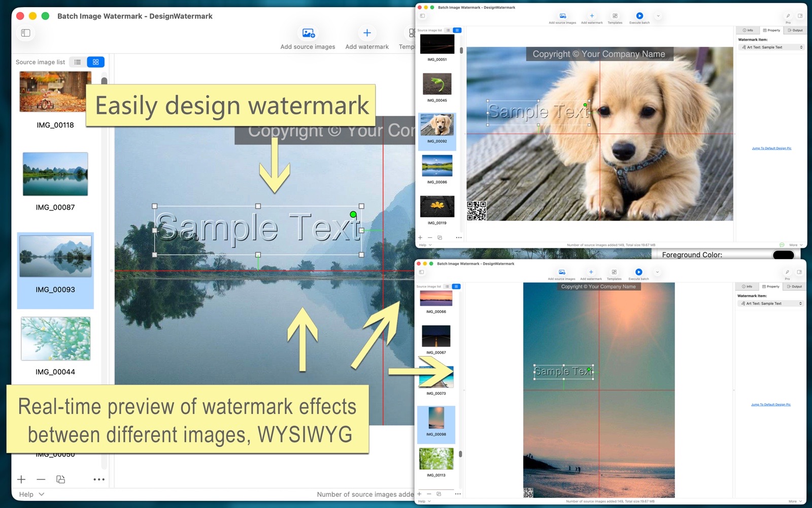The height and width of the screenshot is (508, 812).
Task: Open the Output tab in the sunset photo window
Action: click(795, 287)
